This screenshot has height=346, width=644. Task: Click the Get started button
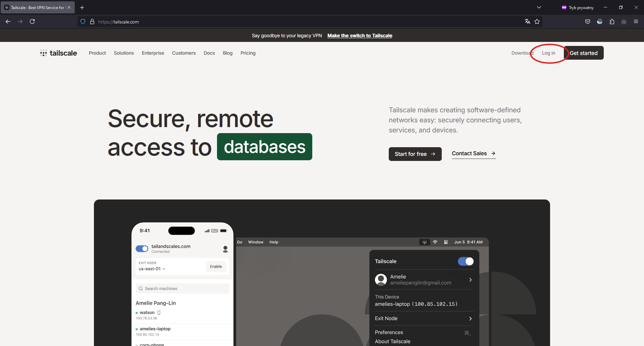coord(584,53)
